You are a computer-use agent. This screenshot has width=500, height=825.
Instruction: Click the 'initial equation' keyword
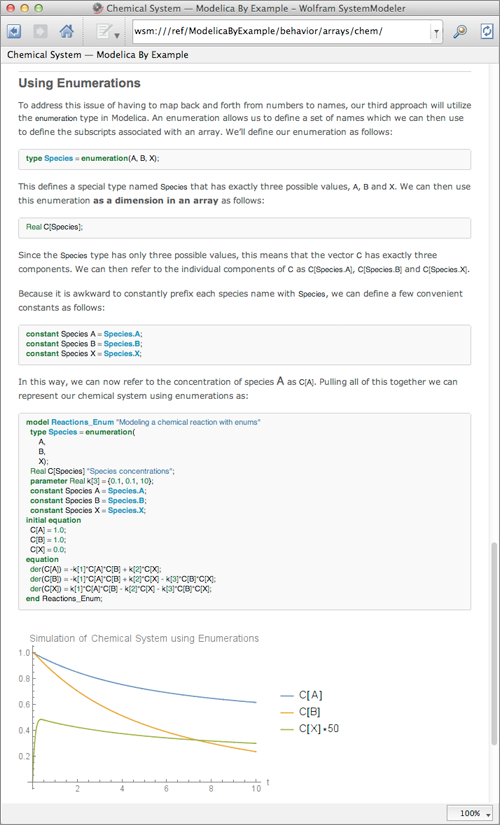tap(54, 520)
